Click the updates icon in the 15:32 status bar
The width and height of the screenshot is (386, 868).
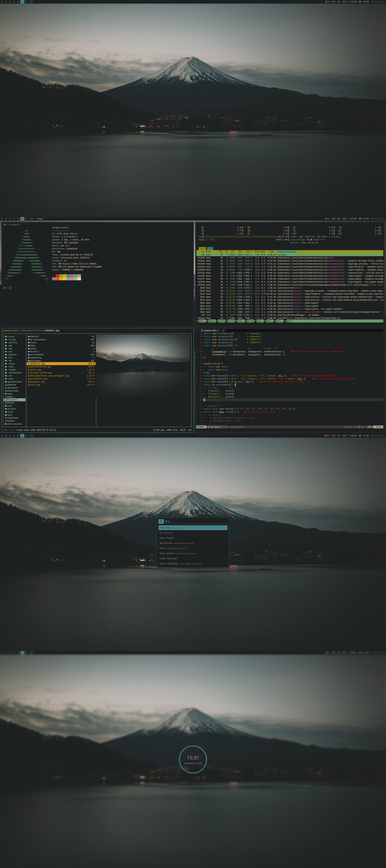326,219
